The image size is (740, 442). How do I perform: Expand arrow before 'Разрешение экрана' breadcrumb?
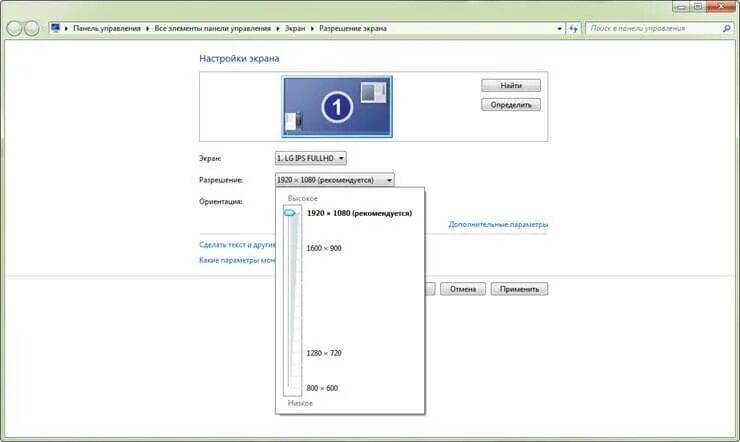click(x=312, y=28)
